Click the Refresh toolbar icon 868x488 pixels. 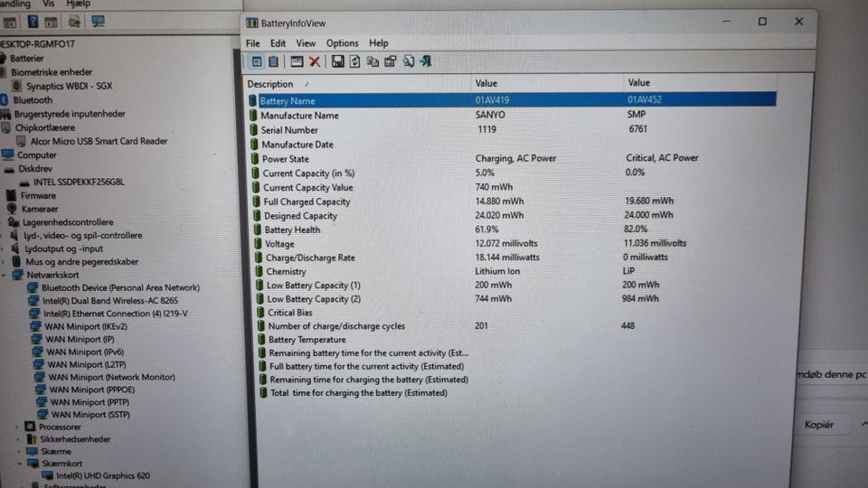tap(354, 61)
